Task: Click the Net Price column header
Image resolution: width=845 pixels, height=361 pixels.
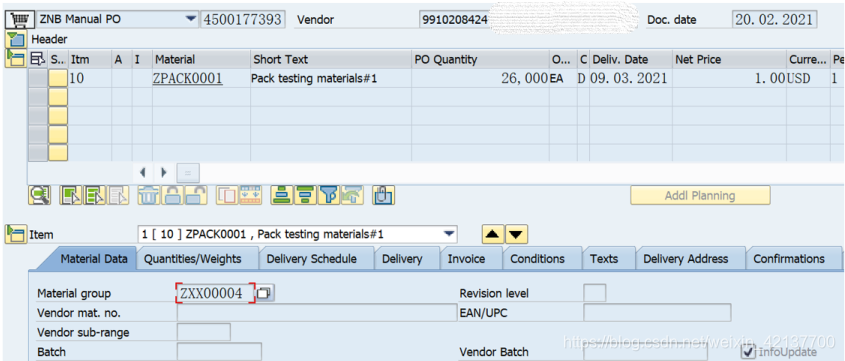Action: (729, 59)
